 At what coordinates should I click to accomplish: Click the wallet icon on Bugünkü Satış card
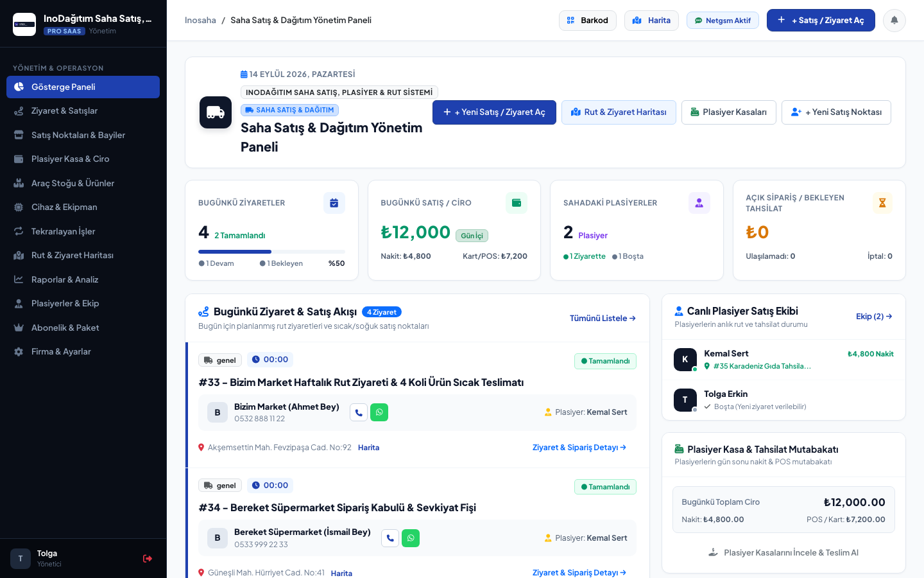(x=517, y=203)
